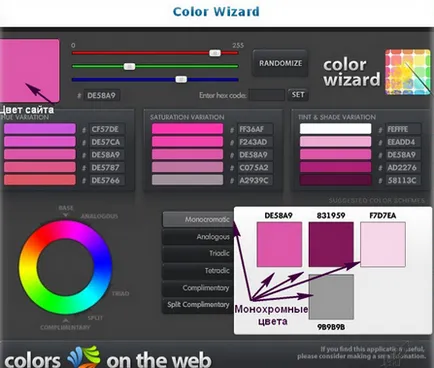
Task: Click the red slider handle
Action: 215,53
